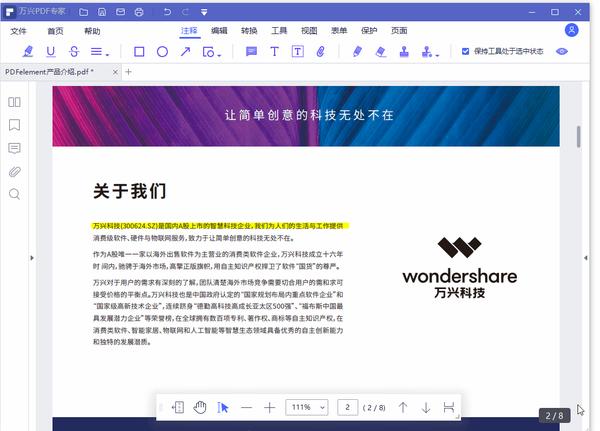
Task: Select the text selection cursor tool
Action: pyautogui.click(x=223, y=407)
